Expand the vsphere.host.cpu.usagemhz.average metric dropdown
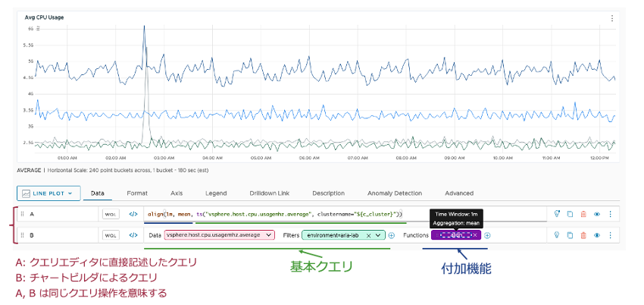The height and width of the screenshot is (305, 644). pos(267,235)
